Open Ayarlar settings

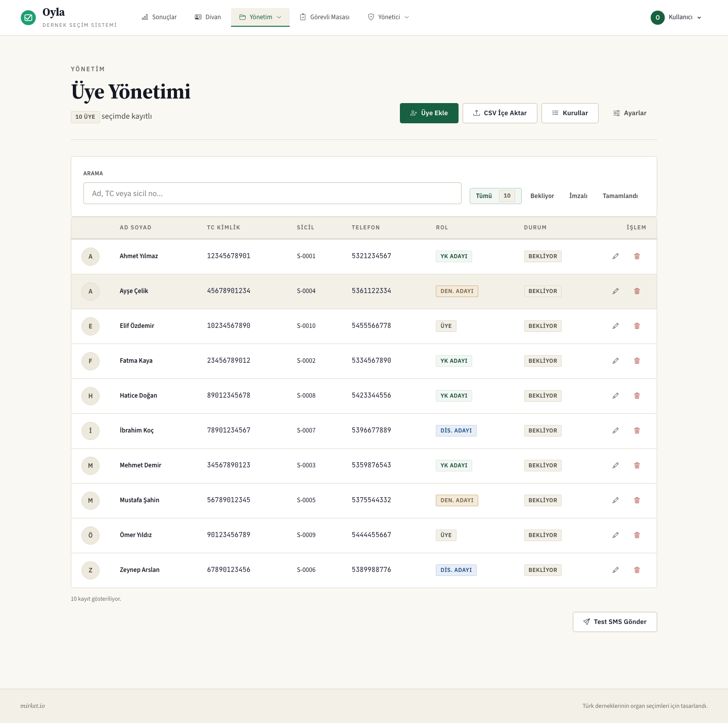pos(630,113)
